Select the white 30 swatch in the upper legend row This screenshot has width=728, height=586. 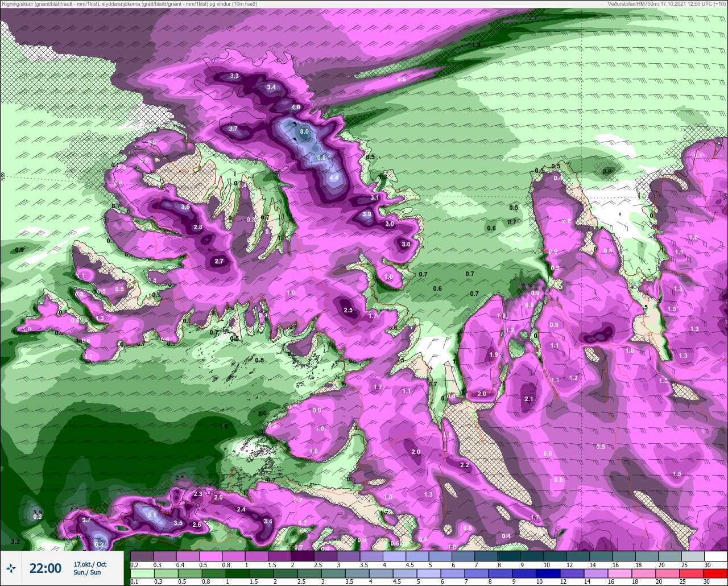pyautogui.click(x=715, y=556)
